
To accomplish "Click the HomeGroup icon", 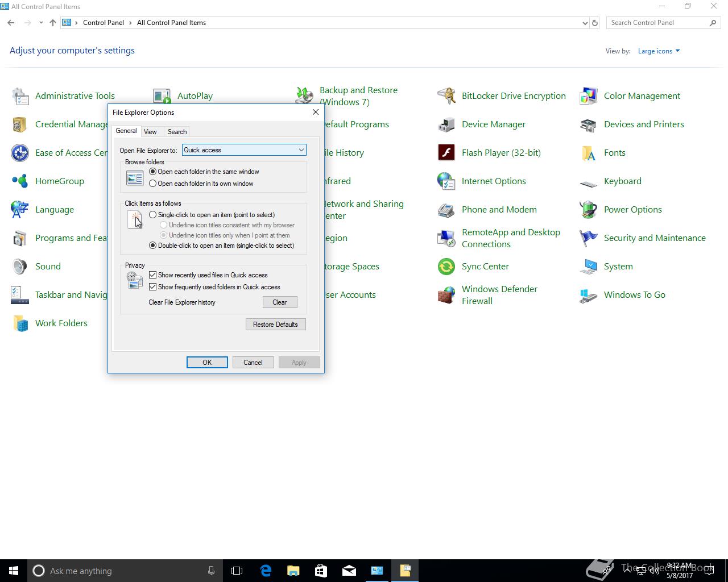I will coord(20,181).
